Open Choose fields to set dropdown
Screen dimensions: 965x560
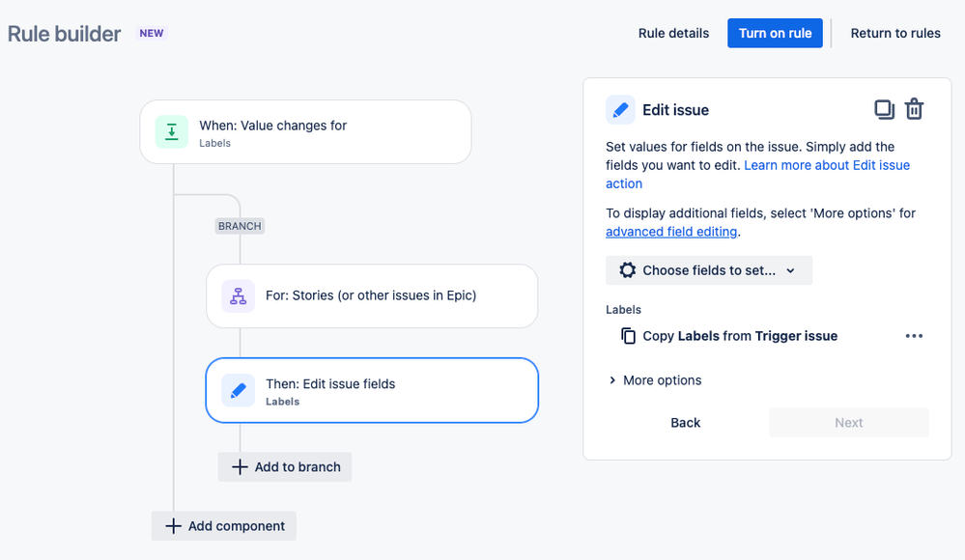coord(709,270)
